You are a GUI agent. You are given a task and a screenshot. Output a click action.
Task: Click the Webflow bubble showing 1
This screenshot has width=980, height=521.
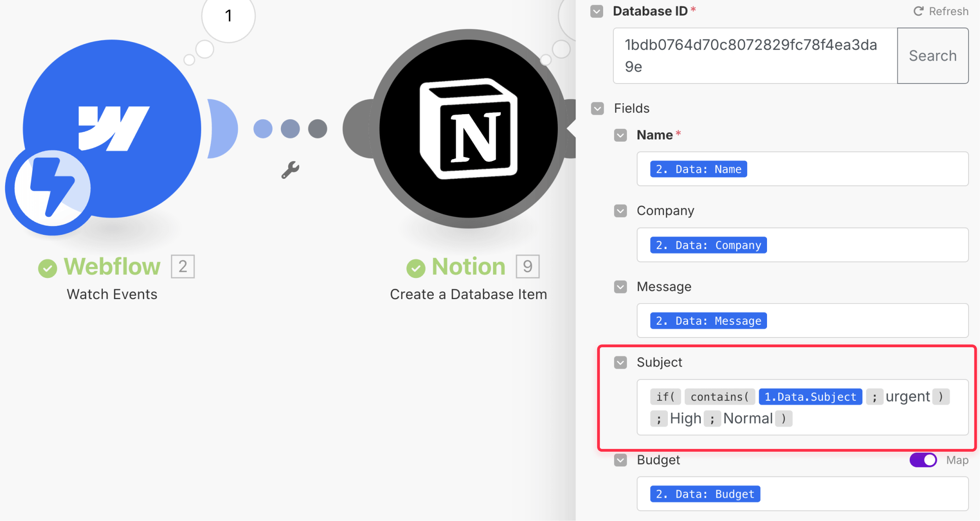point(228,17)
